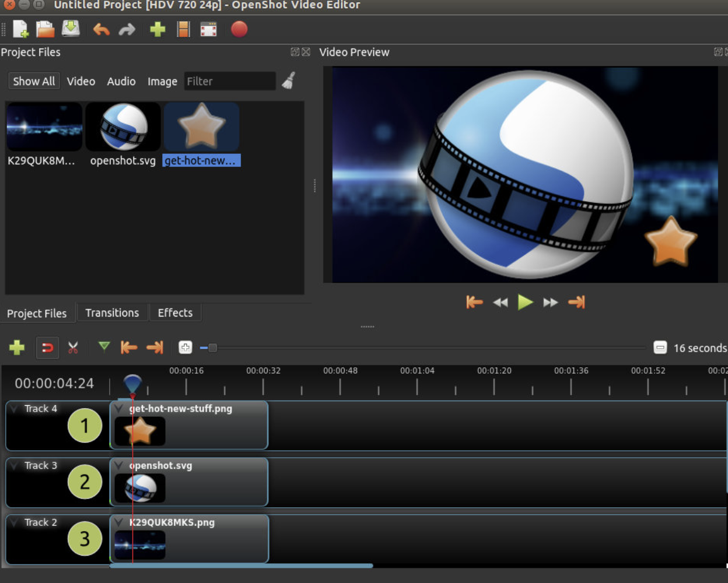Filter project files by Video
728x583 pixels.
pyautogui.click(x=80, y=82)
